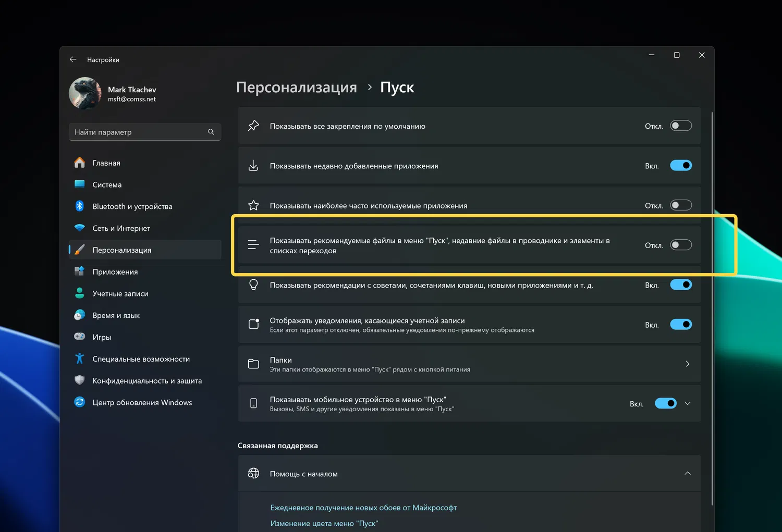Open the Папки settings page chevron
782x532 pixels.
688,364
